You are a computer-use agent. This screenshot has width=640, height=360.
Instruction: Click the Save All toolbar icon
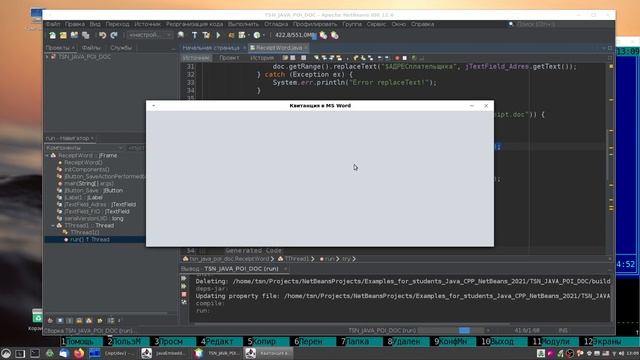(x=86, y=36)
